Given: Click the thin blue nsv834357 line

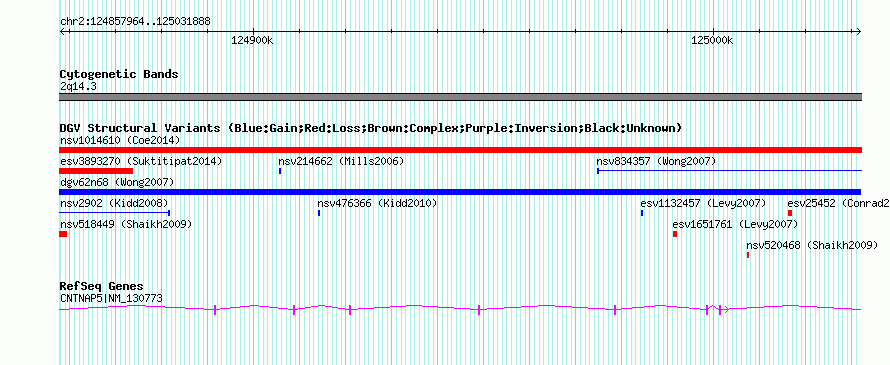Looking at the screenshot, I should [729, 170].
